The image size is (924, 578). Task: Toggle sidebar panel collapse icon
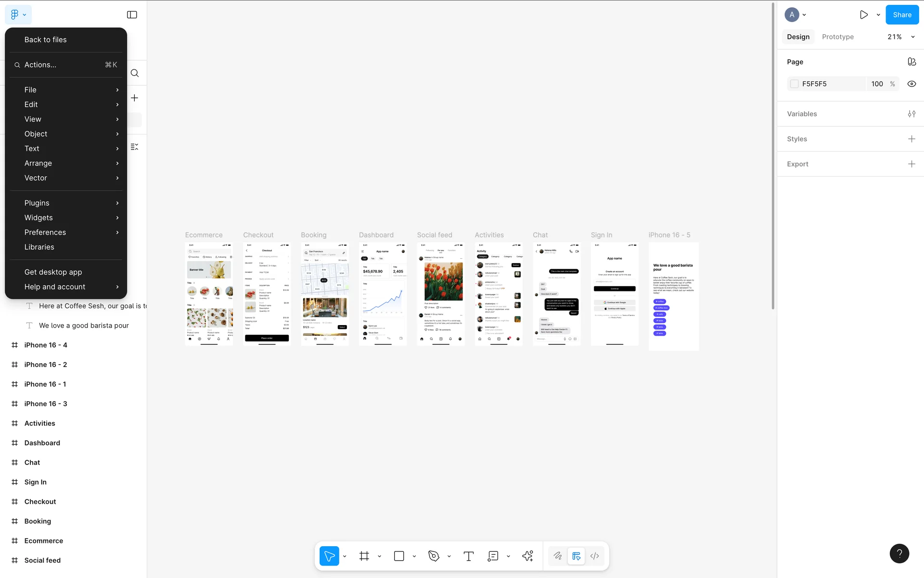(132, 15)
